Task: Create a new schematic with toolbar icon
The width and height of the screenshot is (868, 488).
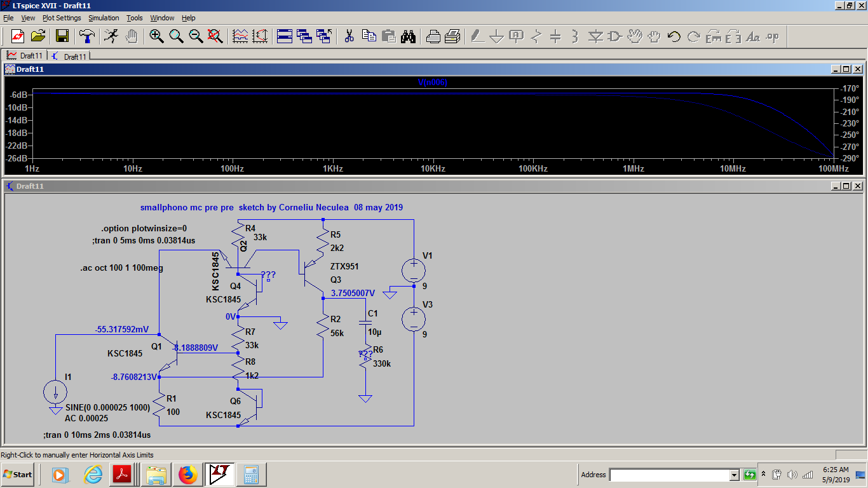Action: [17, 36]
